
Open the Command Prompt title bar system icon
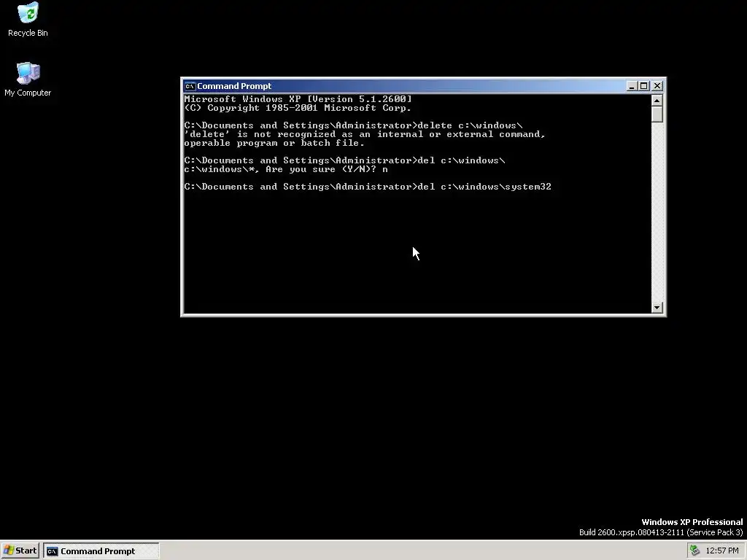[190, 86]
